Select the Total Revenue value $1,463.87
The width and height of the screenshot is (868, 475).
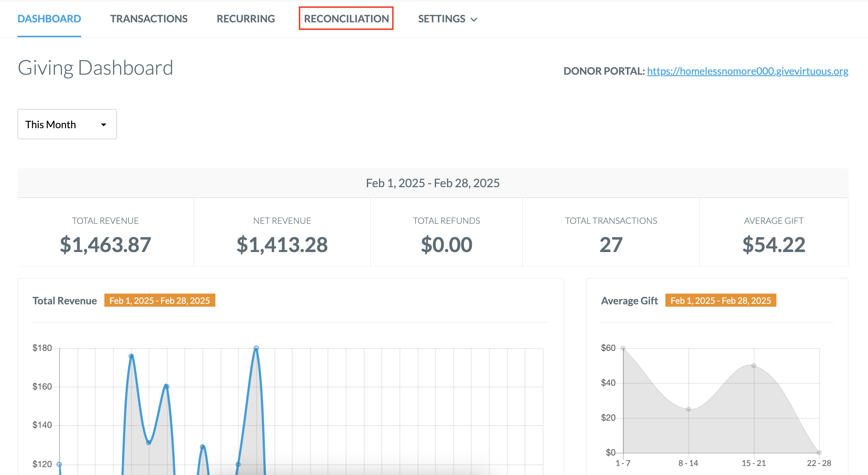[106, 244]
